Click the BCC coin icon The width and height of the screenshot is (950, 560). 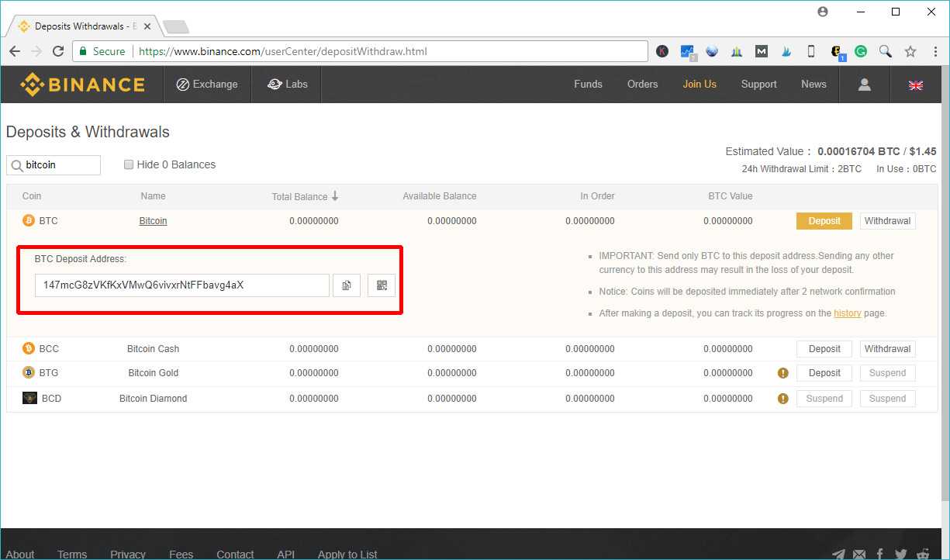29,348
